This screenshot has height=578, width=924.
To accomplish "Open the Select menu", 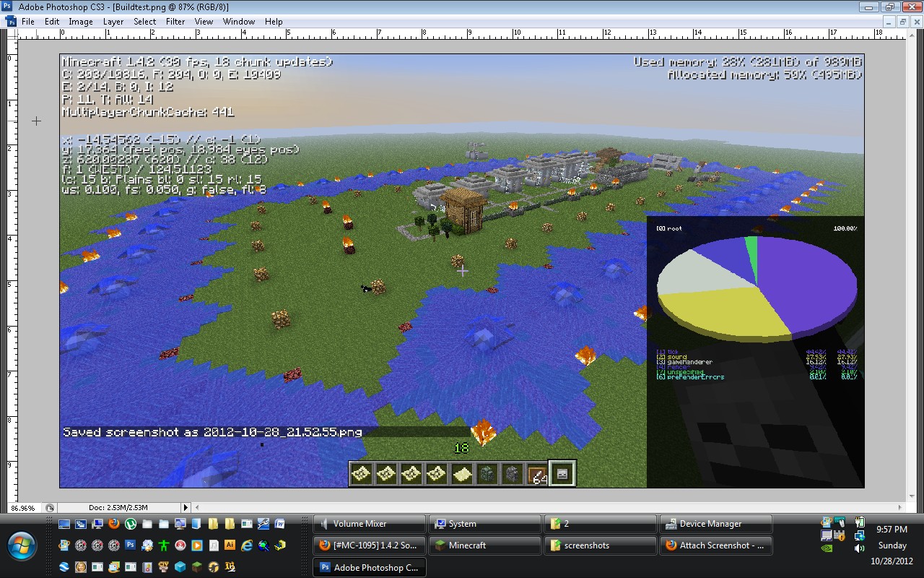I will tap(144, 22).
